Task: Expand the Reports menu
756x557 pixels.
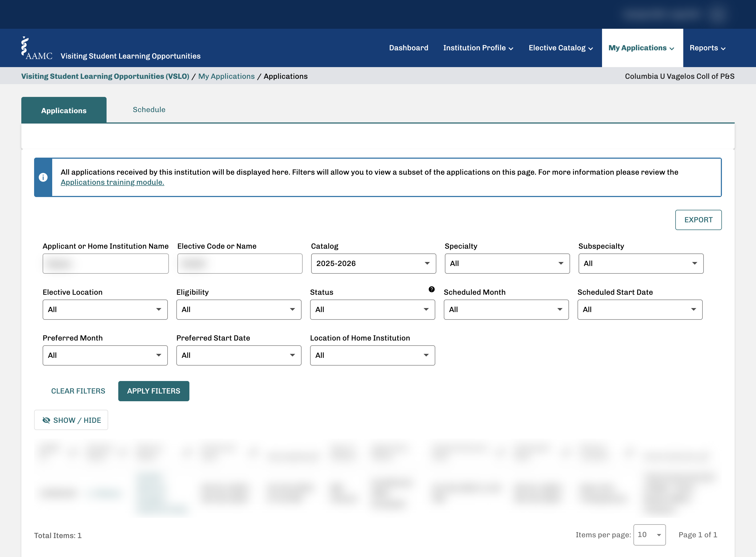Action: 707,48
